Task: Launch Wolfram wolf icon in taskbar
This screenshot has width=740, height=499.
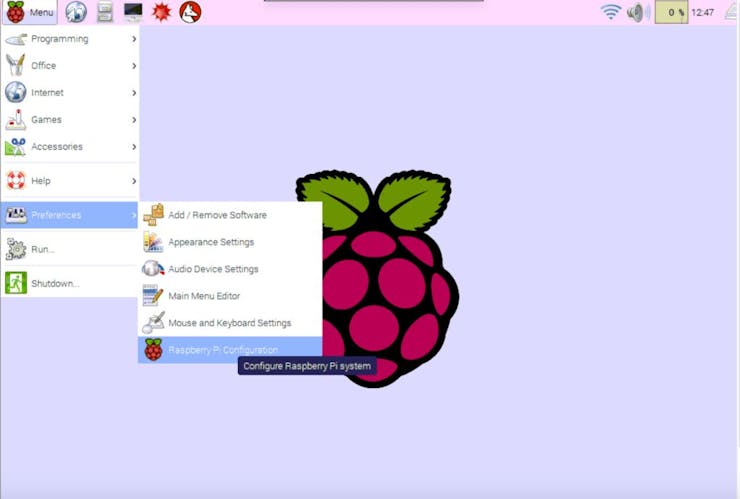Action: pos(190,12)
